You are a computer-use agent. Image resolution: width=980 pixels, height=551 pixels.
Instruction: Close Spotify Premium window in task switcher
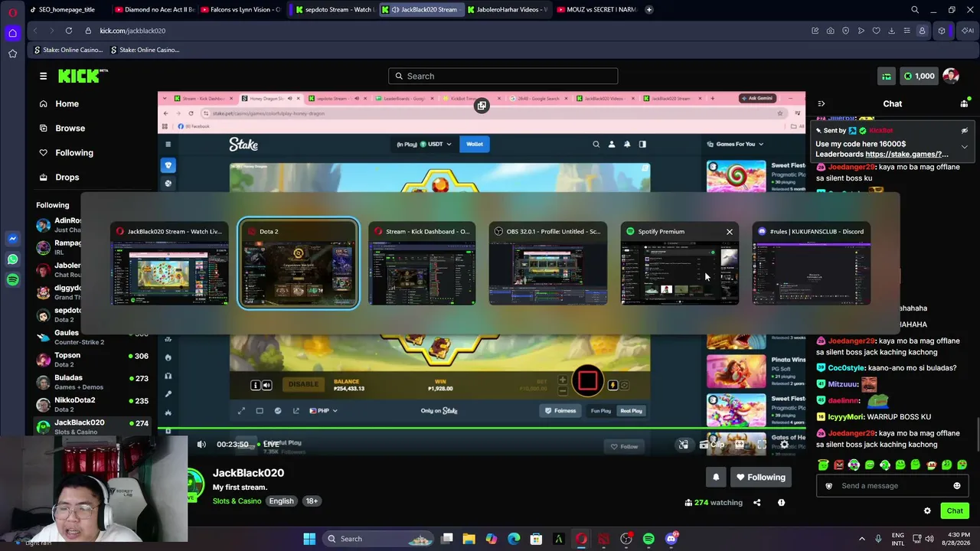[730, 231]
